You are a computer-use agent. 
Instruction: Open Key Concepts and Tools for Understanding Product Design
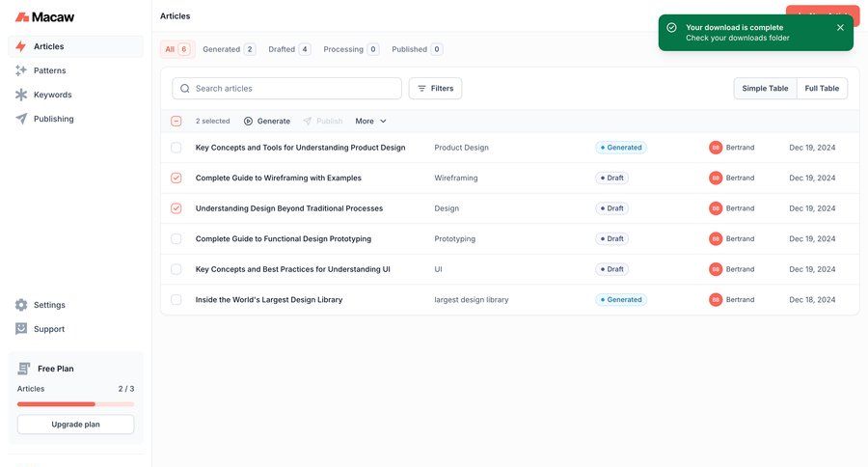click(300, 148)
